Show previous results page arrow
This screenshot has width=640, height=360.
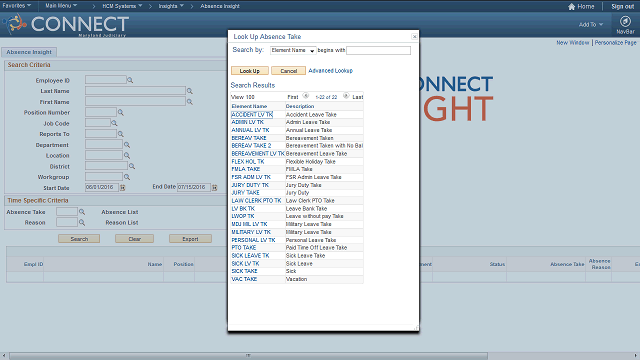(306, 96)
